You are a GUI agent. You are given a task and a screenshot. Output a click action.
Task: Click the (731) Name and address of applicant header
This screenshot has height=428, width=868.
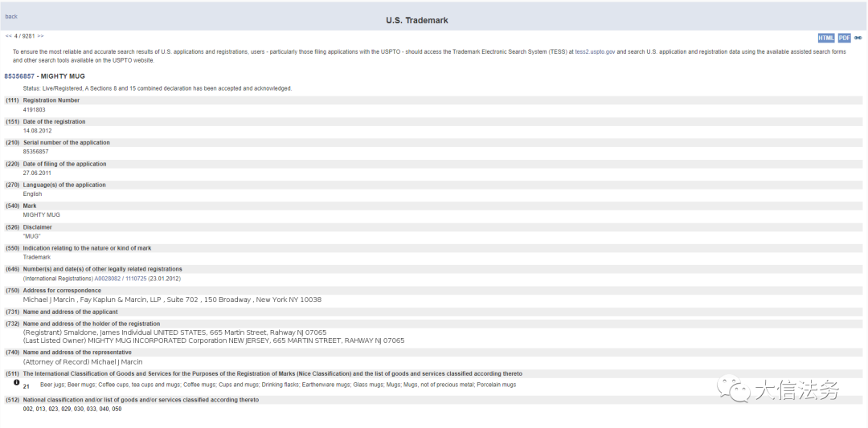(433, 312)
